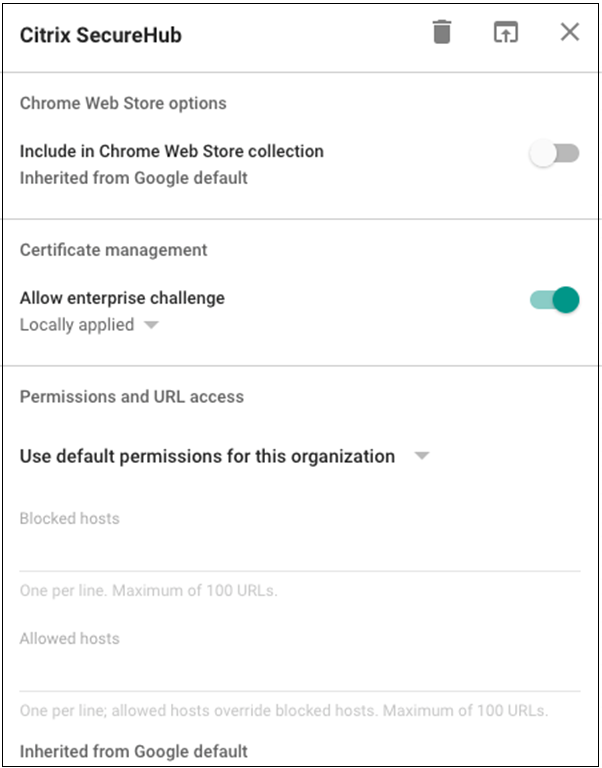The width and height of the screenshot is (602, 768).
Task: Click Inherited from Google default under Web Store
Action: pos(134,178)
